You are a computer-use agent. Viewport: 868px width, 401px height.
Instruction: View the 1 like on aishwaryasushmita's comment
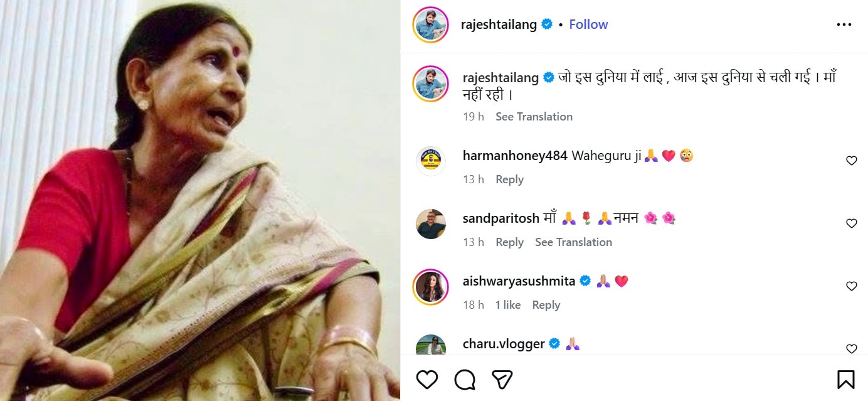[x=507, y=305]
